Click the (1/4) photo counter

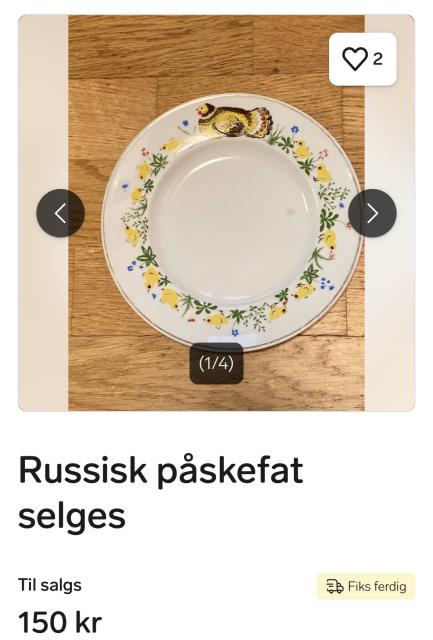tap(216, 363)
